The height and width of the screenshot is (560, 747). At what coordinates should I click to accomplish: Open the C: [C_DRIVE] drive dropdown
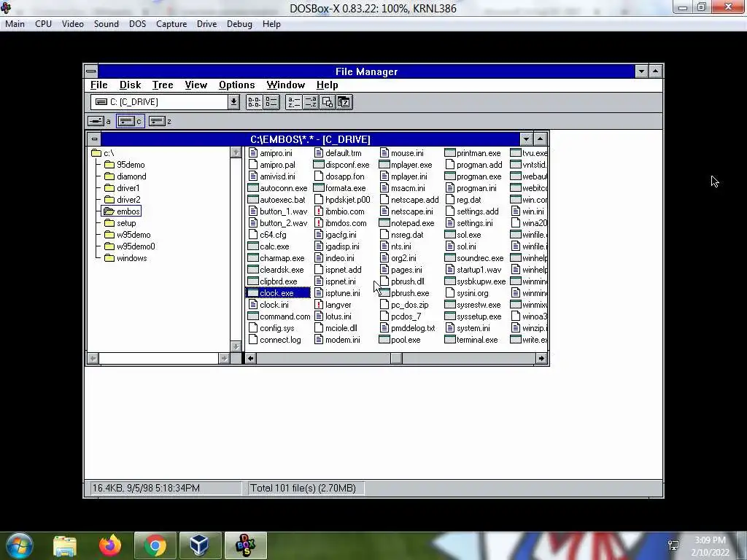[233, 102]
